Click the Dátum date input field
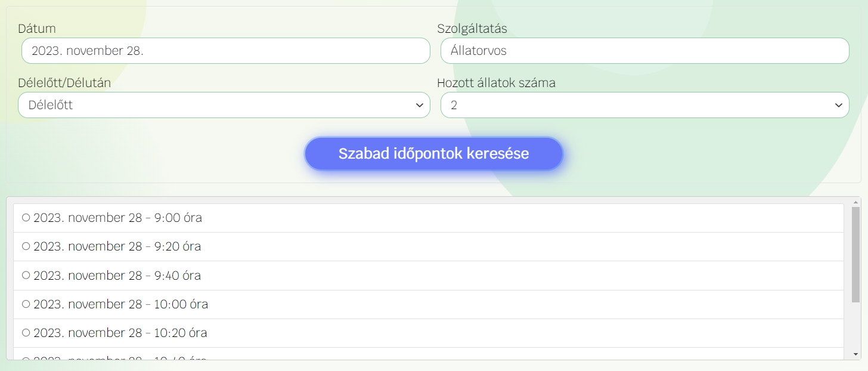This screenshot has height=371, width=868. pos(225,51)
